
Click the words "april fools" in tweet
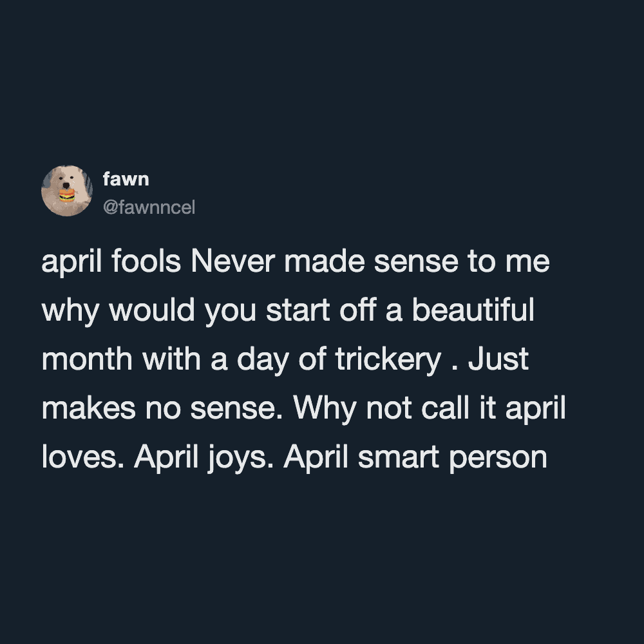pos(110,264)
